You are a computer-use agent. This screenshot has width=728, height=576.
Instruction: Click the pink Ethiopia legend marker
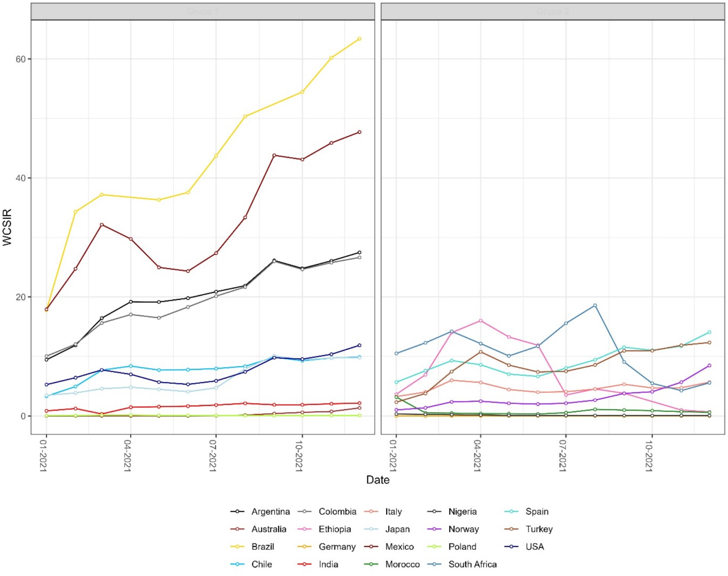[305, 529]
